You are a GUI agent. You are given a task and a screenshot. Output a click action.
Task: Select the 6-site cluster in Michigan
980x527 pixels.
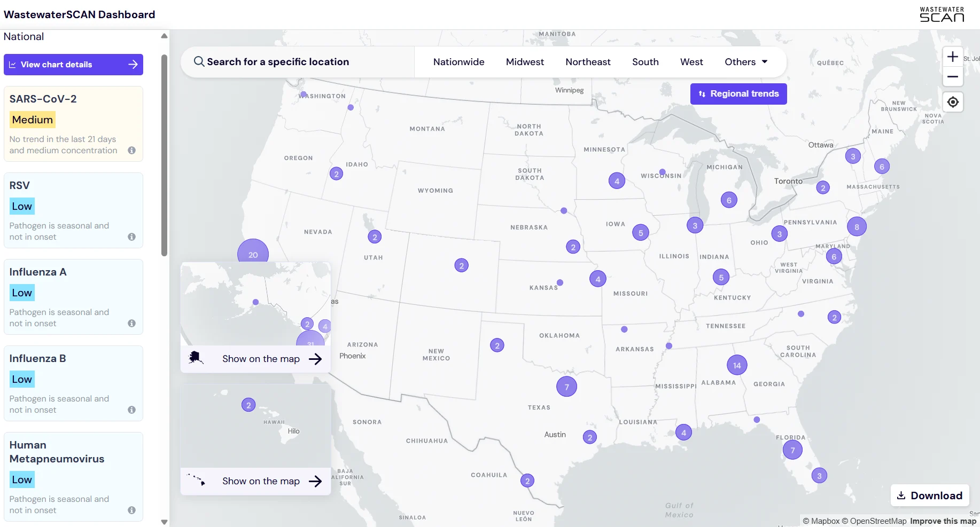click(x=729, y=200)
